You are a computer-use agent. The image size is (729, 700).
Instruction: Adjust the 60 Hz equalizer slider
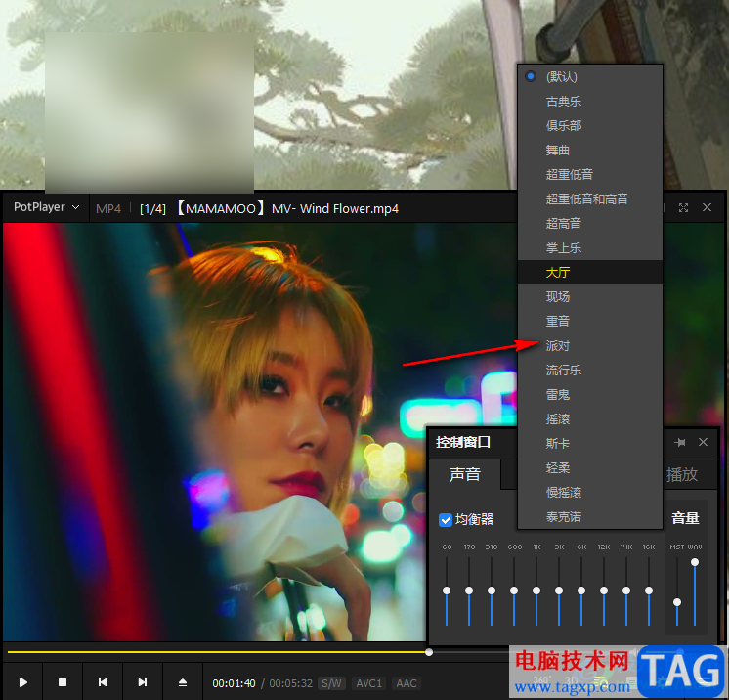pyautogui.click(x=447, y=591)
